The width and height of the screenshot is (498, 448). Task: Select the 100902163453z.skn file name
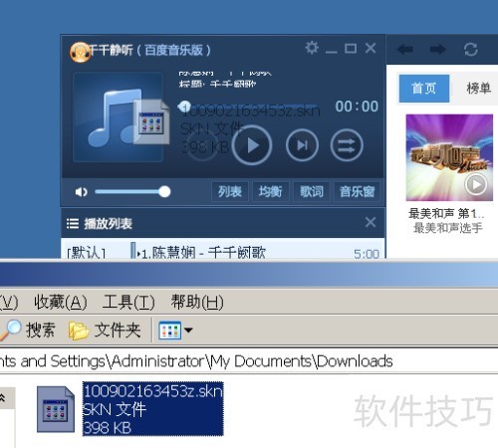(x=153, y=391)
